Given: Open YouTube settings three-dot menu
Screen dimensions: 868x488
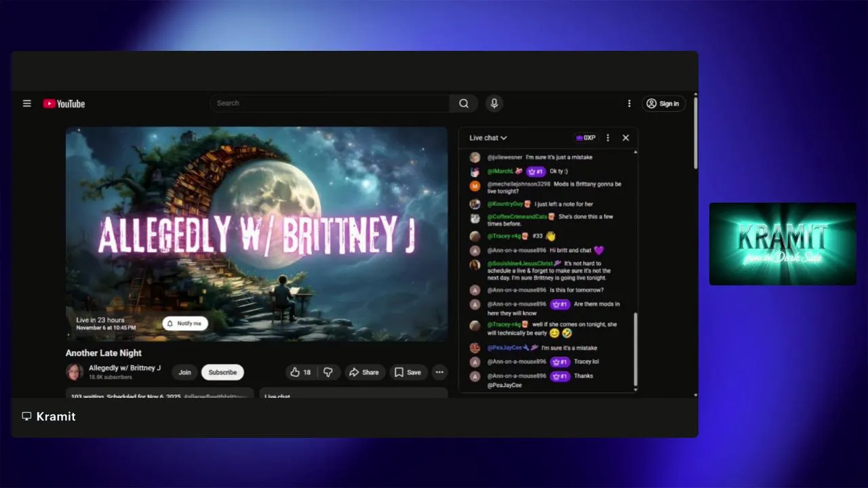Looking at the screenshot, I should (629, 104).
